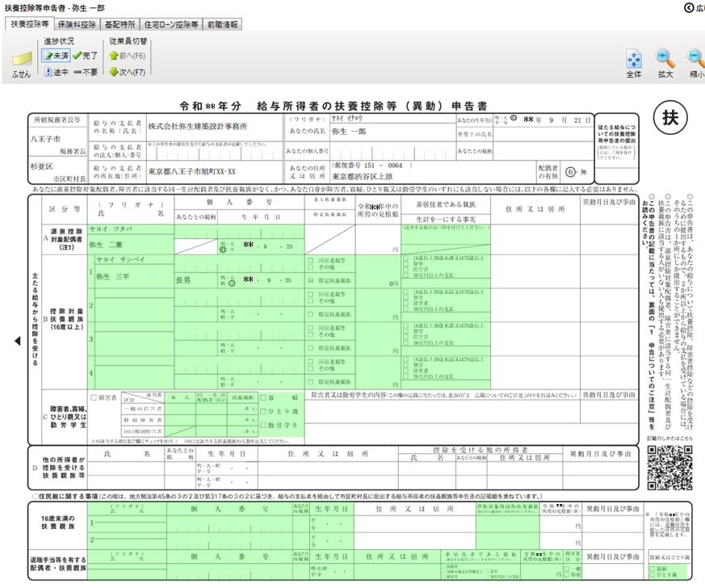Tick the ひとり親 checkbox
This screenshot has width=705, height=588.
coord(264,412)
